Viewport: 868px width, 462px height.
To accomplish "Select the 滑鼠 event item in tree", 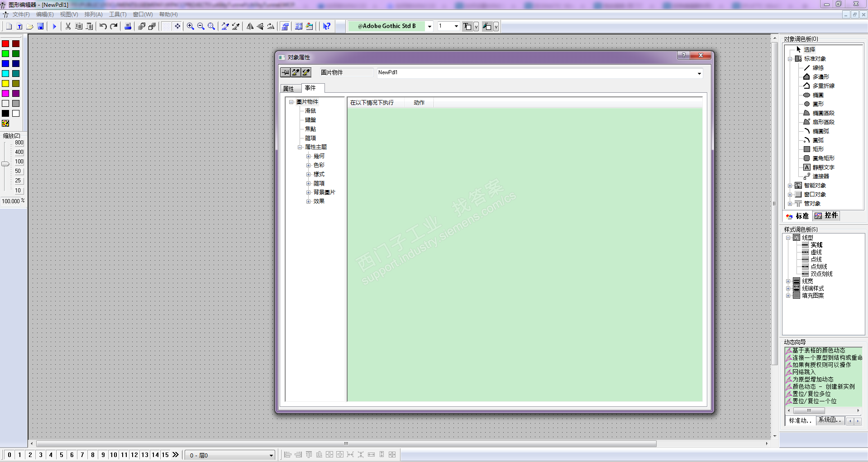I will point(310,111).
